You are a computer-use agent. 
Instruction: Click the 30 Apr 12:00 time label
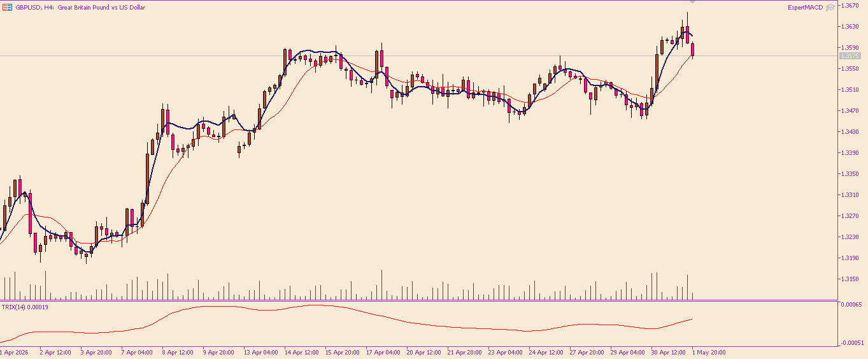coord(669,352)
